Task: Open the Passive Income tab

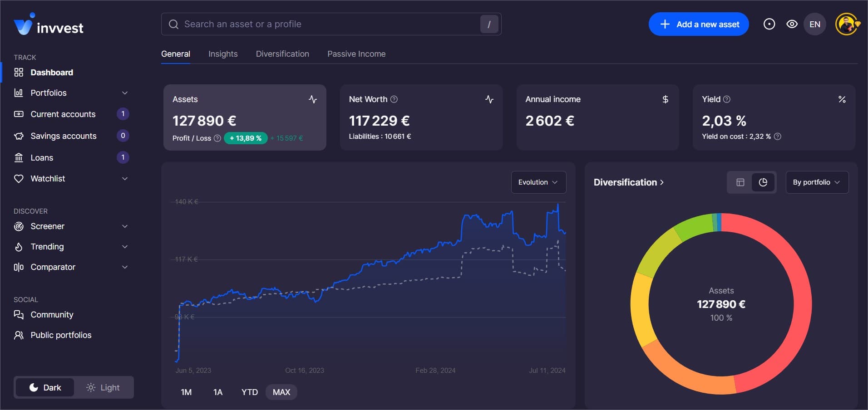Action: coord(356,54)
